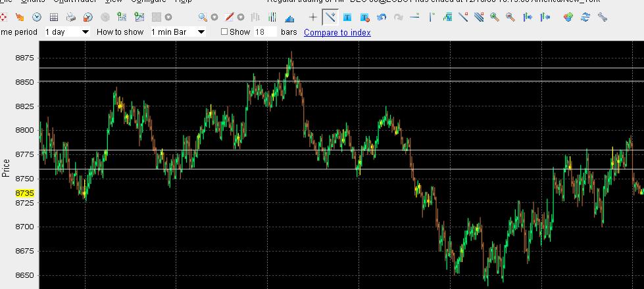Select the red pencil drawing icon
The height and width of the screenshot is (289, 644).
coord(230,17)
